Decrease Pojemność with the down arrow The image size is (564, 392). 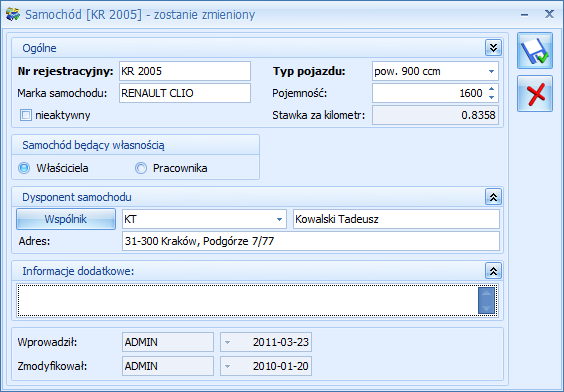(492, 97)
